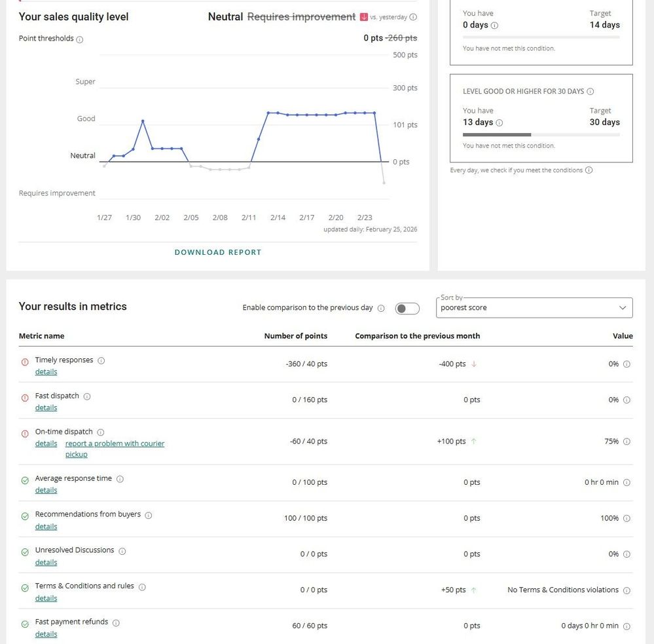The image size is (654, 644).
Task: Click info icon next to 75% value
Action: [x=627, y=442]
